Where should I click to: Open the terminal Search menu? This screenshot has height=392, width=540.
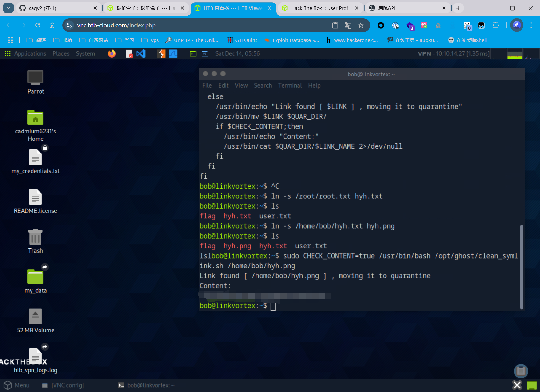point(263,85)
